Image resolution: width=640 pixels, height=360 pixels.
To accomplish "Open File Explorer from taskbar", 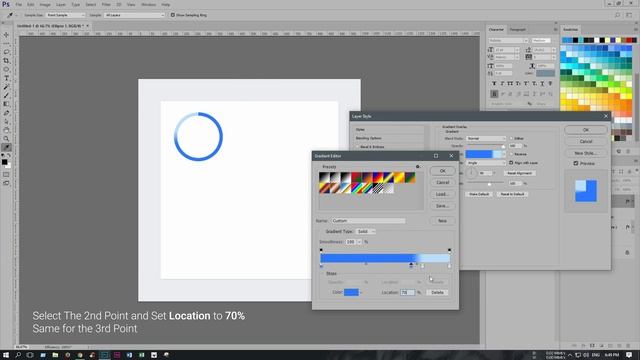I will pyautogui.click(x=55, y=355).
